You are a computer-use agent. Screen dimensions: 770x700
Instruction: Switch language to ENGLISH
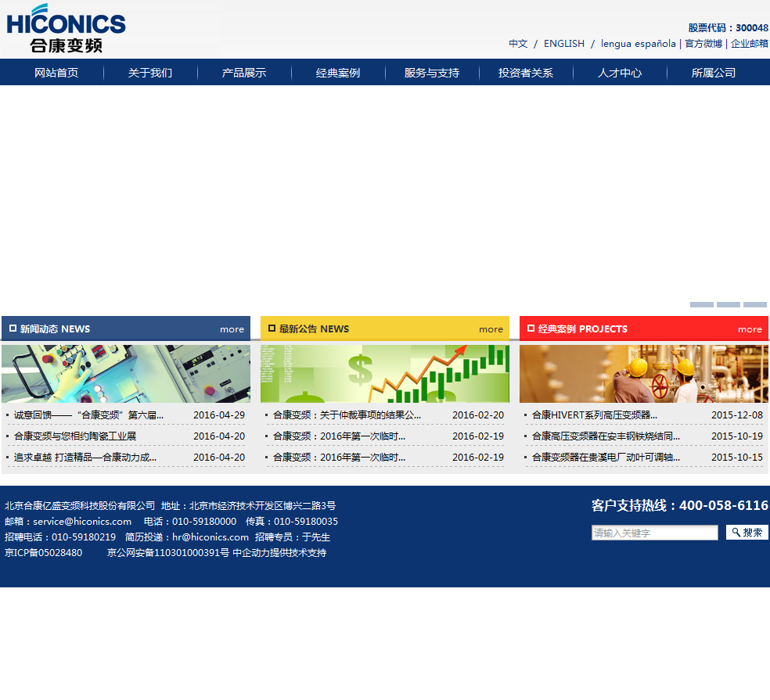[564, 44]
